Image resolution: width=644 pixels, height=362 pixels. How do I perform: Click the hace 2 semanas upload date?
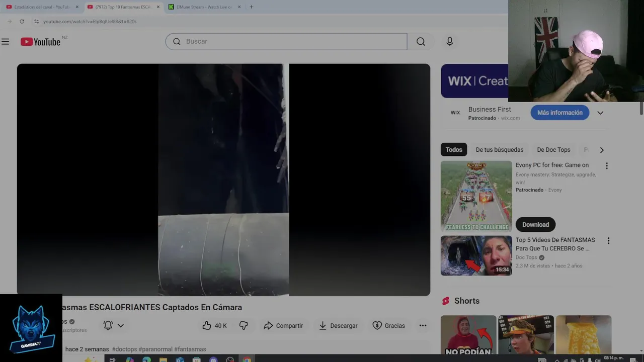click(87, 349)
